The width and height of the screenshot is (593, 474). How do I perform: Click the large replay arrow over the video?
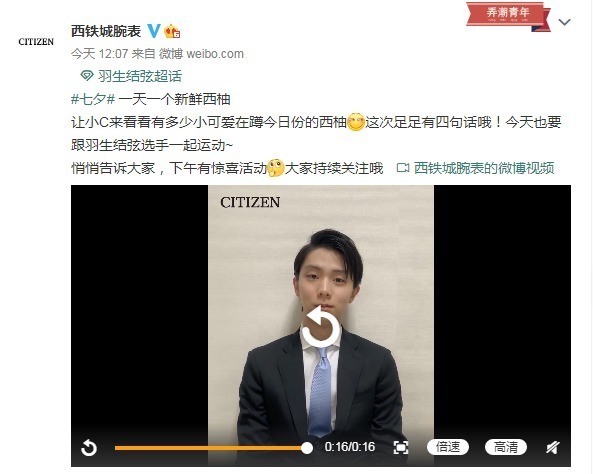[320, 327]
